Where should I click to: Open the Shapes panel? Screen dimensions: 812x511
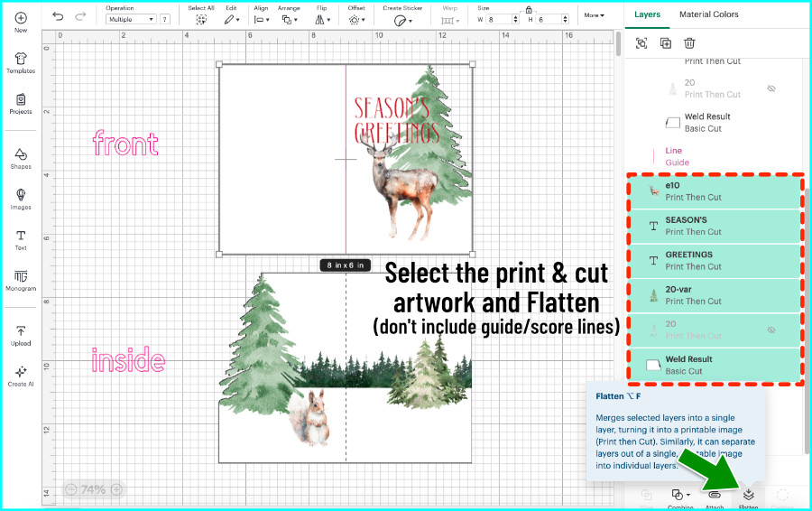point(21,158)
